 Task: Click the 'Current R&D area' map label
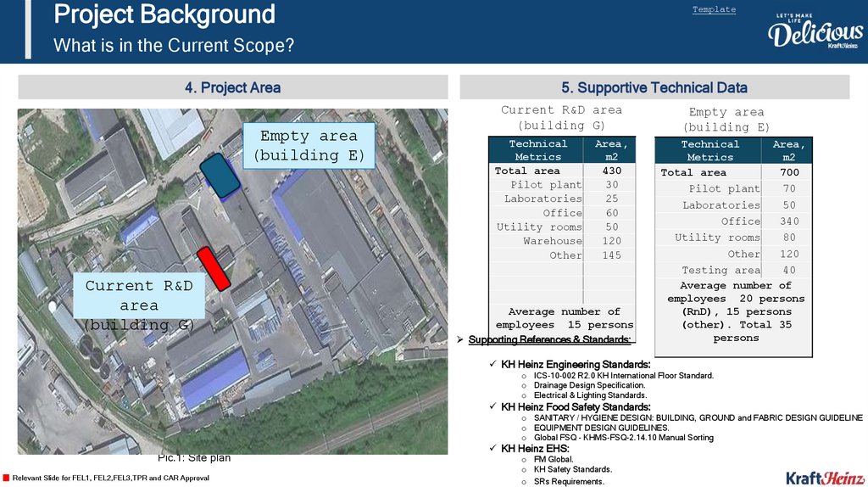click(139, 296)
